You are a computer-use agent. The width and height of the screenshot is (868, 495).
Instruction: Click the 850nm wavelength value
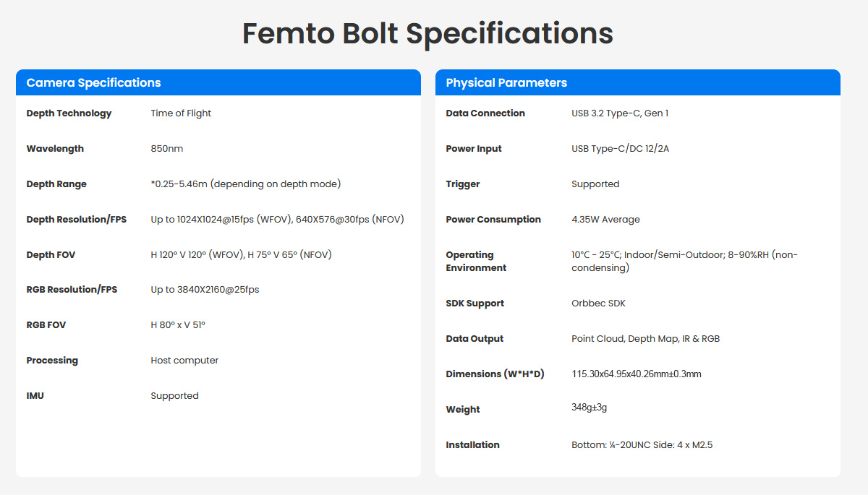coord(167,149)
